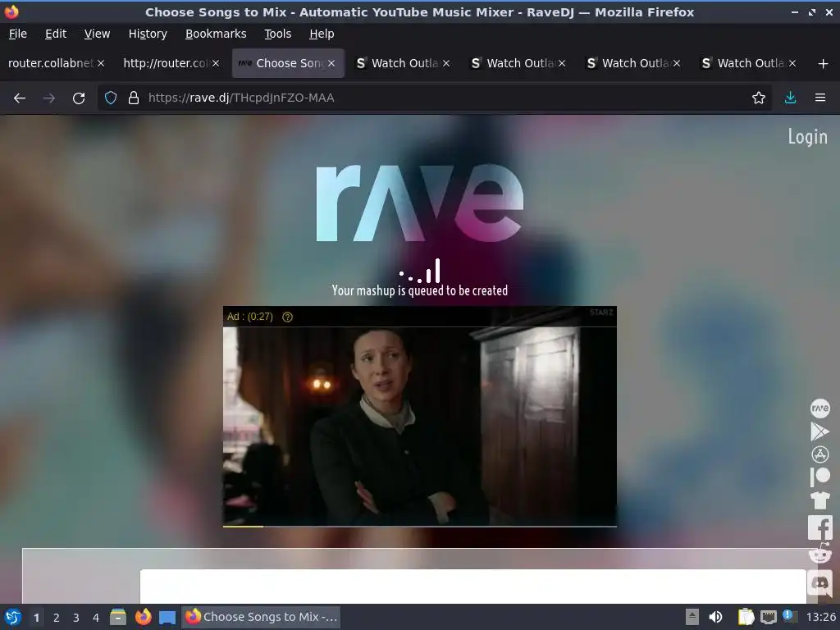Screen dimensions: 840x630
Task: Switch to workspace 2 in taskbar
Action: coord(57,618)
